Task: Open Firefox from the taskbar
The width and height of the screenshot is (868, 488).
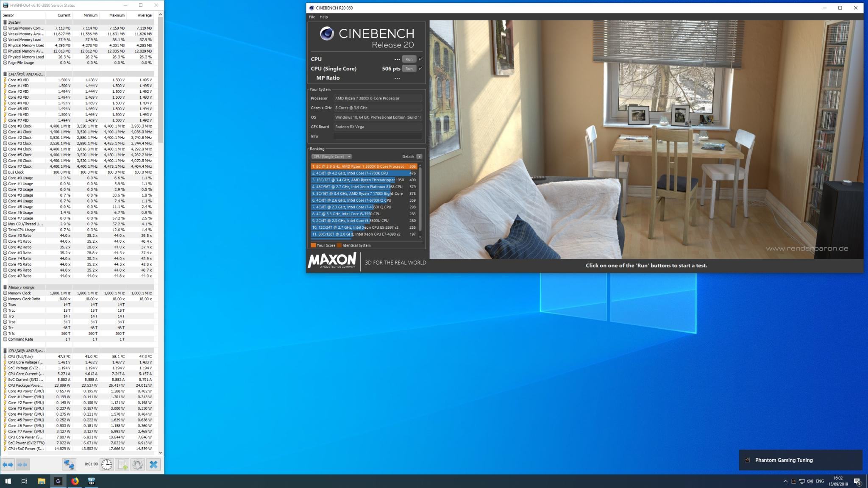Action: [x=75, y=481]
